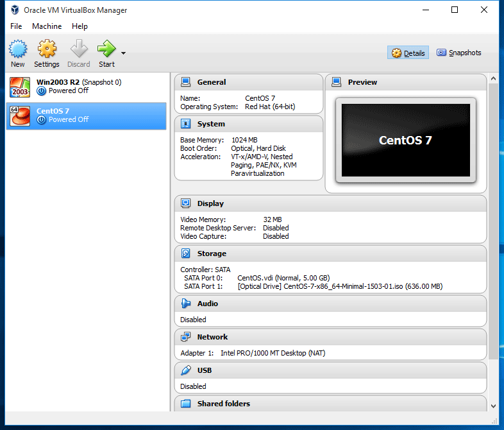Click the Preview header title
Viewport: 504px width, 430px height.
362,82
